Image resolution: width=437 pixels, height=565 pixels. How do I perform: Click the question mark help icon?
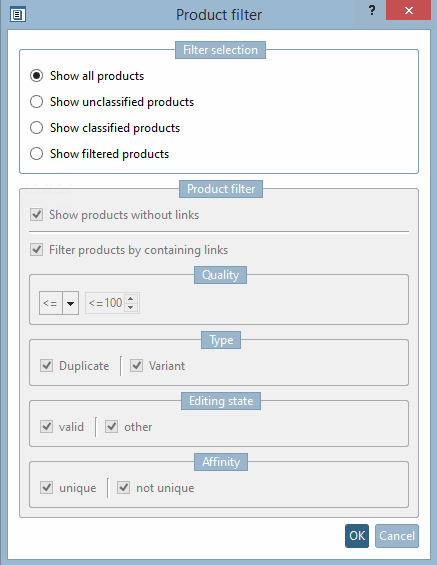pos(372,10)
